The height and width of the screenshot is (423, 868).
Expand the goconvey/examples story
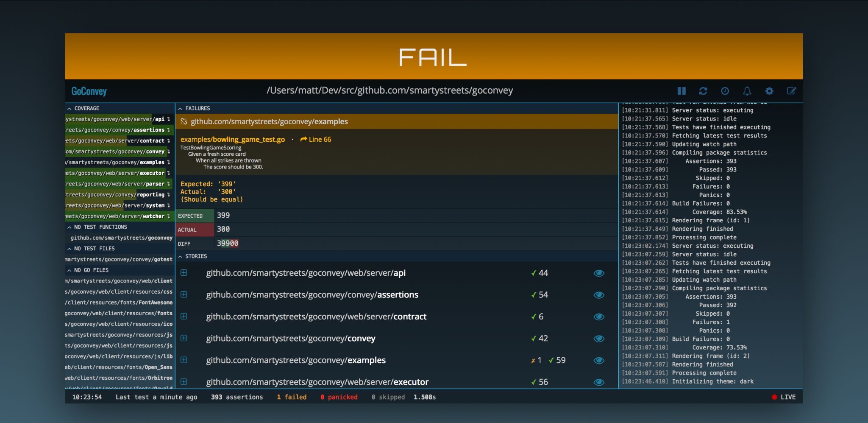pyautogui.click(x=184, y=360)
